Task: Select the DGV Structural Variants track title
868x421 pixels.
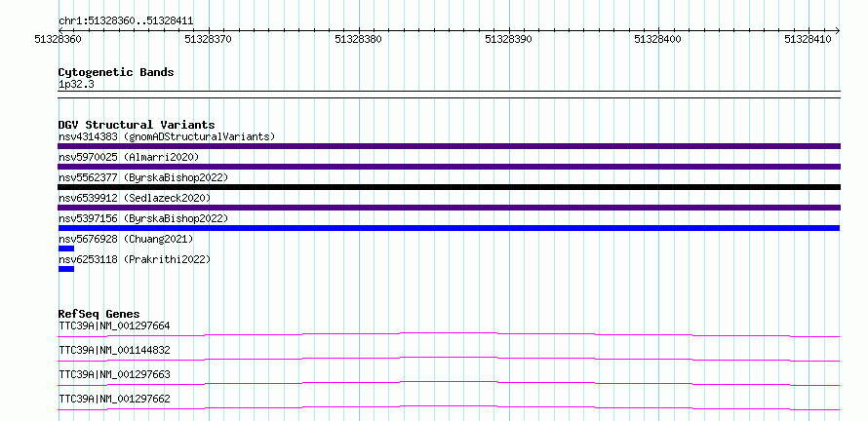Action: tap(137, 125)
